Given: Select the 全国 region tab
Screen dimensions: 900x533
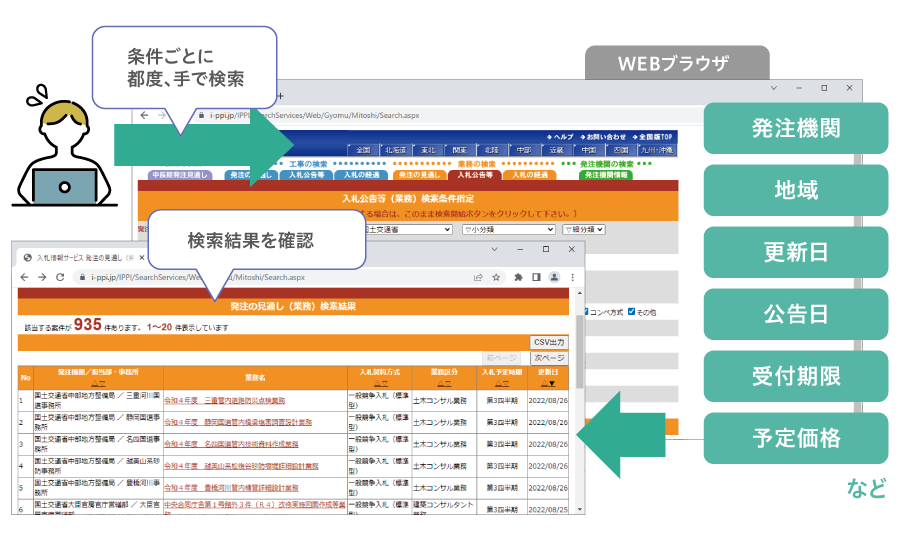Looking at the screenshot, I should 363,150.
